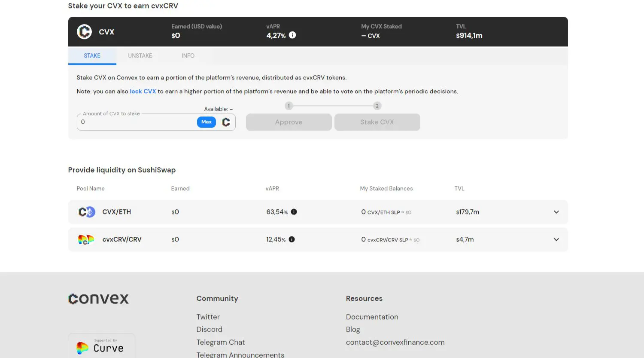
Task: Click the CVX/ETH pool pair icon
Action: tap(87, 212)
